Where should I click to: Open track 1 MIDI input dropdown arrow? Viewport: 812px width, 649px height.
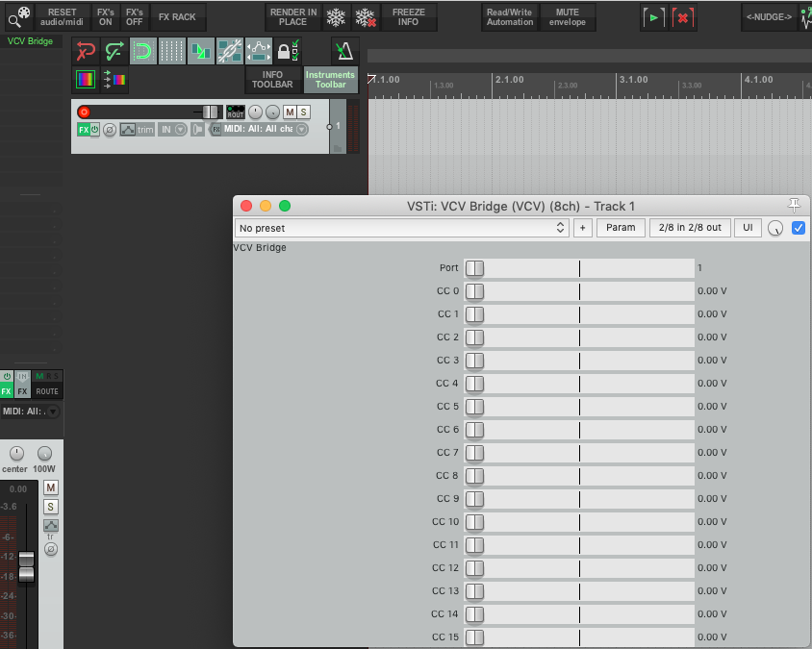click(x=302, y=130)
